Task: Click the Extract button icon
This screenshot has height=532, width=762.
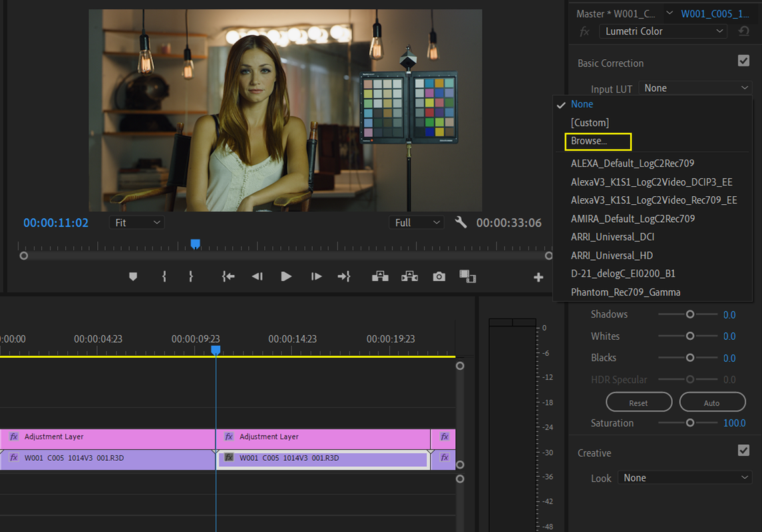Action: click(x=410, y=277)
